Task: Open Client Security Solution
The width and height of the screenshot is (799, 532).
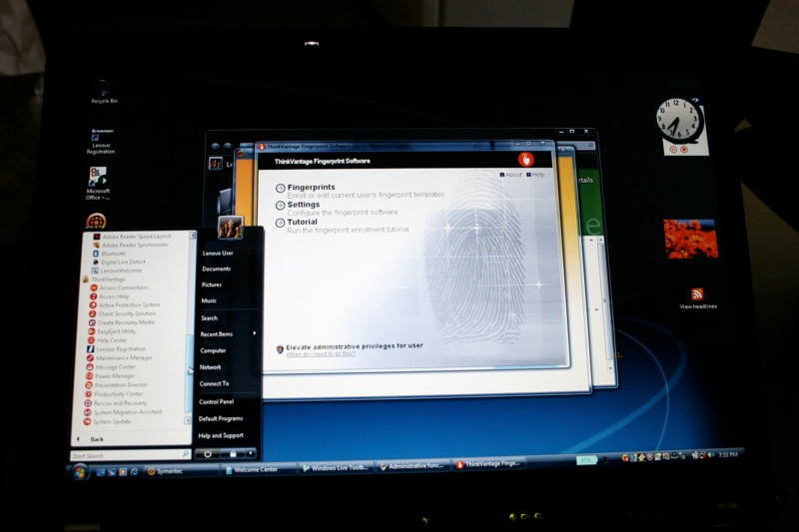Action: (122, 313)
